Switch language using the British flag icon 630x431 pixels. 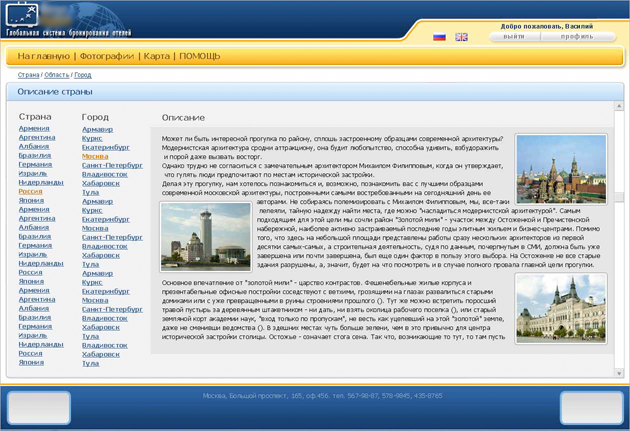tap(461, 37)
